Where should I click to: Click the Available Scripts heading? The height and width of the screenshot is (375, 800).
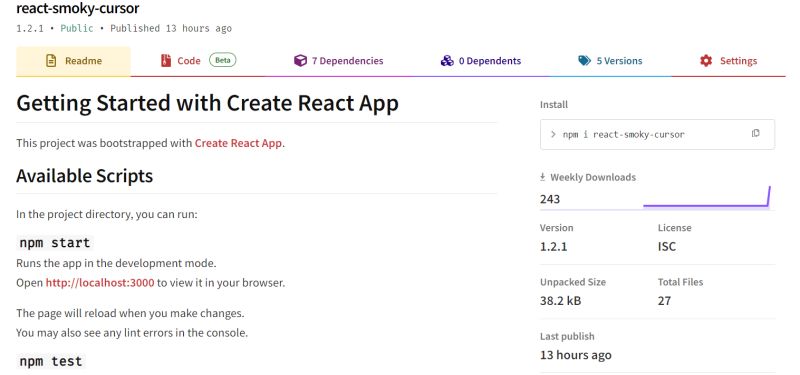pos(85,176)
